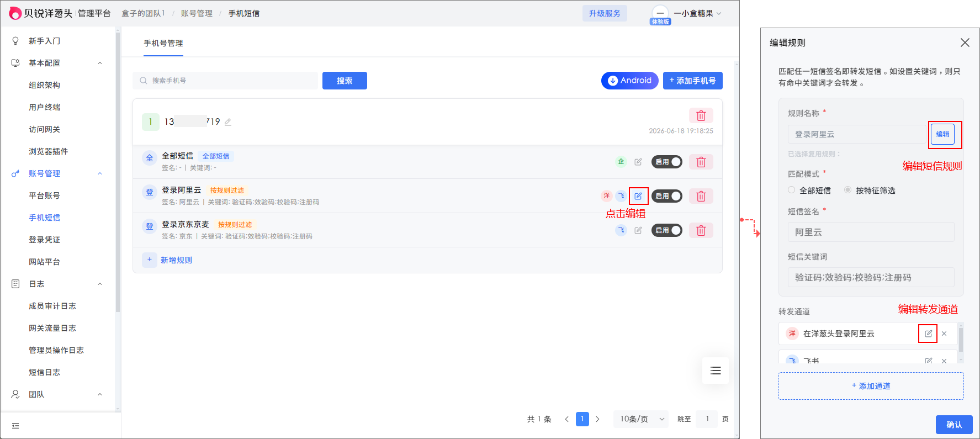
Task: Open the 10条/页 page size dropdown
Action: (640, 419)
